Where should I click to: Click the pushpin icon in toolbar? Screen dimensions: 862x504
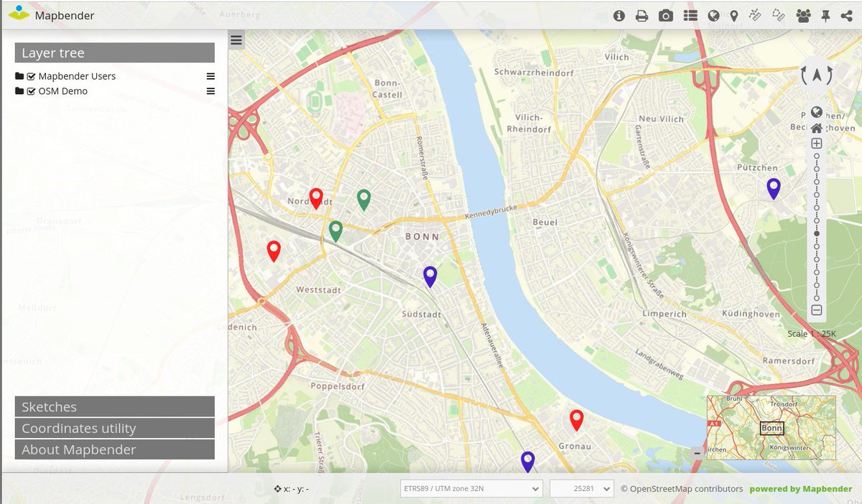(x=825, y=16)
